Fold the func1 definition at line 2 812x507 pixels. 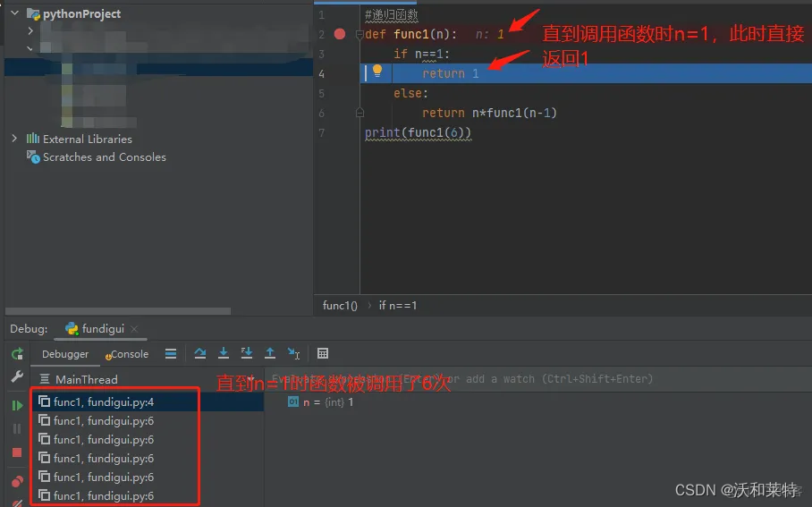click(359, 35)
